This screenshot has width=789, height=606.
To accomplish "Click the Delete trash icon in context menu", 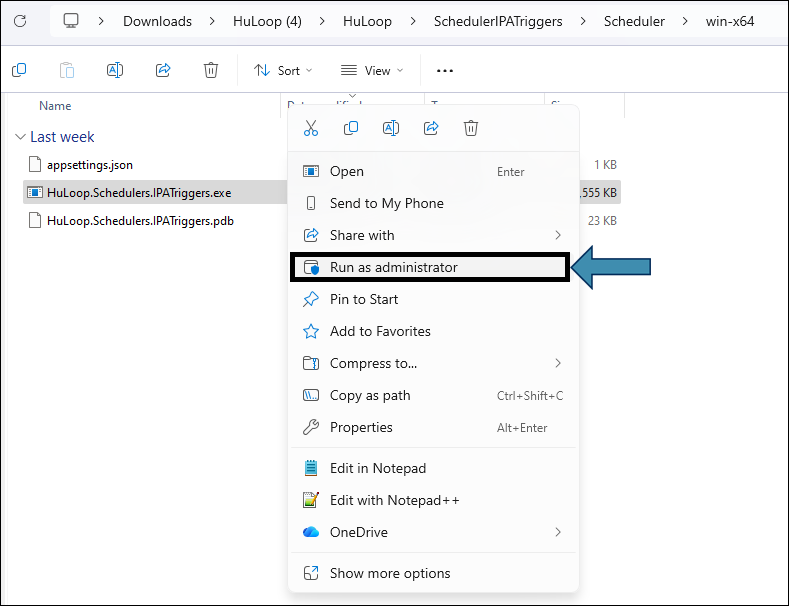I will tap(471, 128).
